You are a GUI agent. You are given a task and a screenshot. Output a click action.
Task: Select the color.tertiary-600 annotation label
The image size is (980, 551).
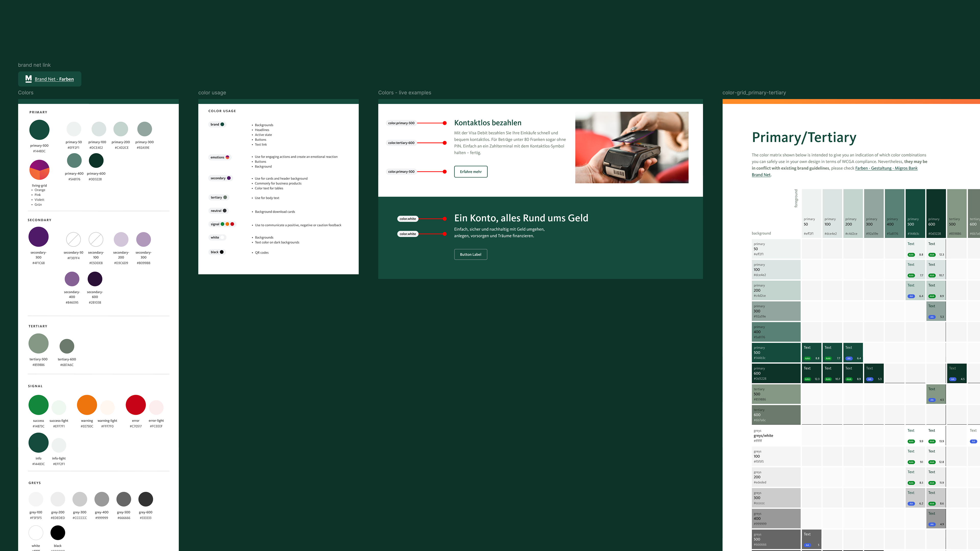pyautogui.click(x=401, y=143)
